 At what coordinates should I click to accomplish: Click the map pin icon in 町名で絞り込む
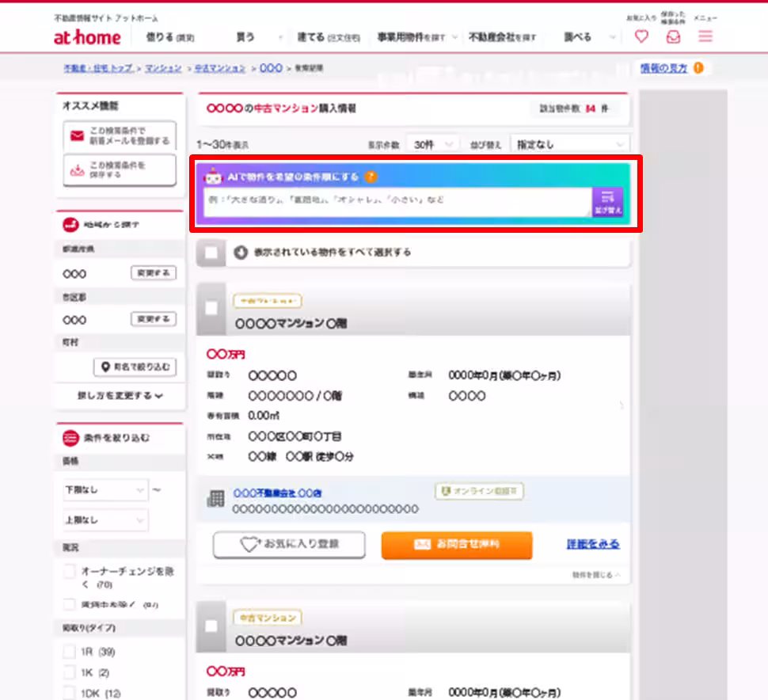click(105, 367)
